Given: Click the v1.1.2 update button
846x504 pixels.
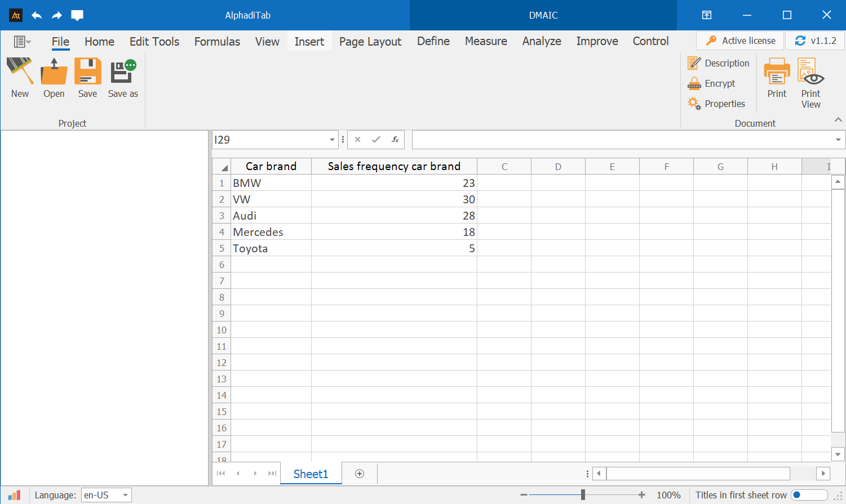Looking at the screenshot, I should pos(815,41).
